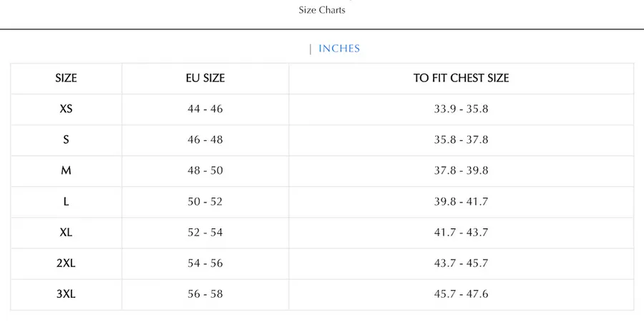
Task: Click chest size cell 39.8 - 41.7
Action: point(462,201)
